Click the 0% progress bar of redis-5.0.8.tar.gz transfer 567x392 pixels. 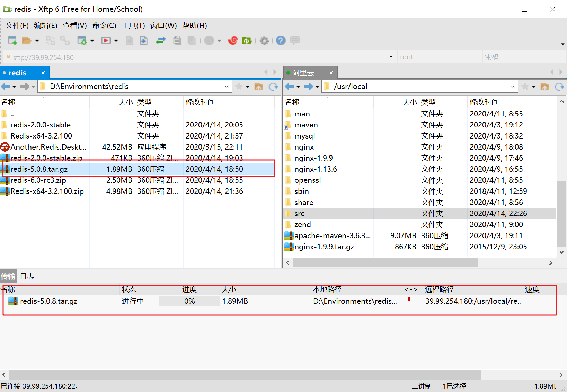click(x=189, y=301)
